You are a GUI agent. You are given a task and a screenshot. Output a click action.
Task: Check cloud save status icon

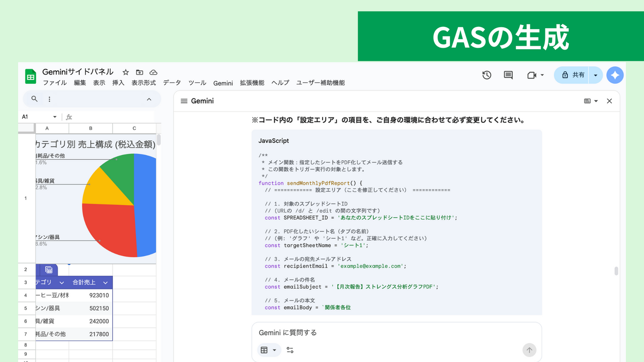click(153, 72)
